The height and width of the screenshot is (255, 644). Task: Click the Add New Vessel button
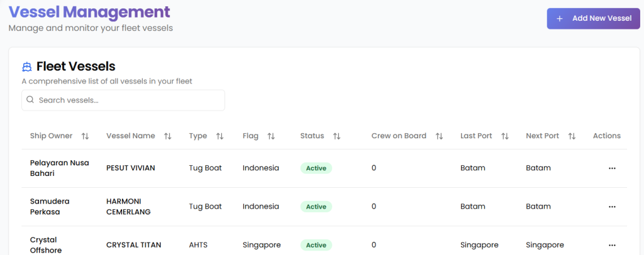point(593,19)
